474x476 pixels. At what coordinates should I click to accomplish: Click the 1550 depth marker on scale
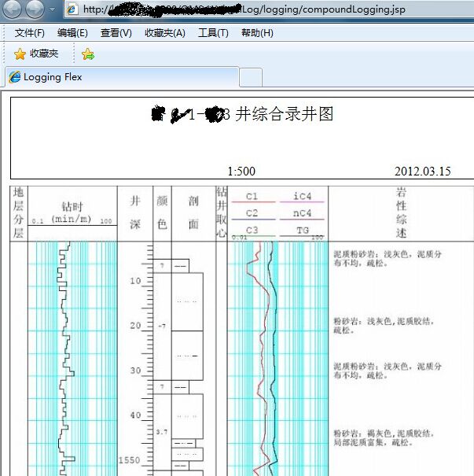pyautogui.click(x=128, y=459)
